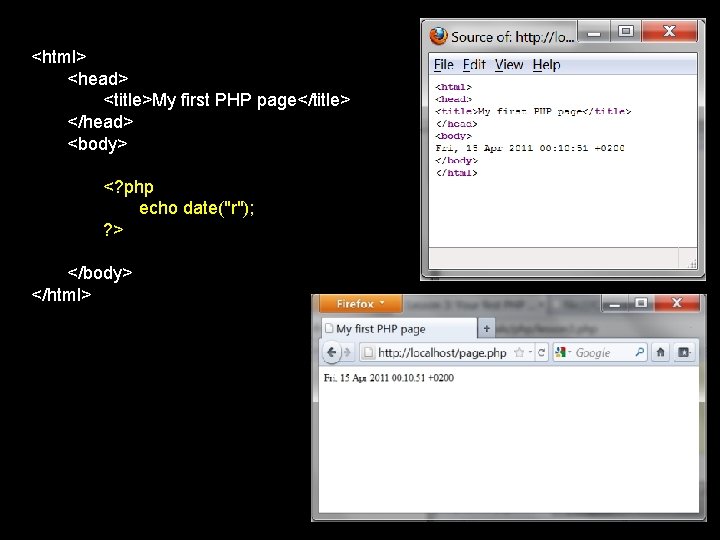Maximize the Source of window
This screenshot has width=720, height=540.
626,32
